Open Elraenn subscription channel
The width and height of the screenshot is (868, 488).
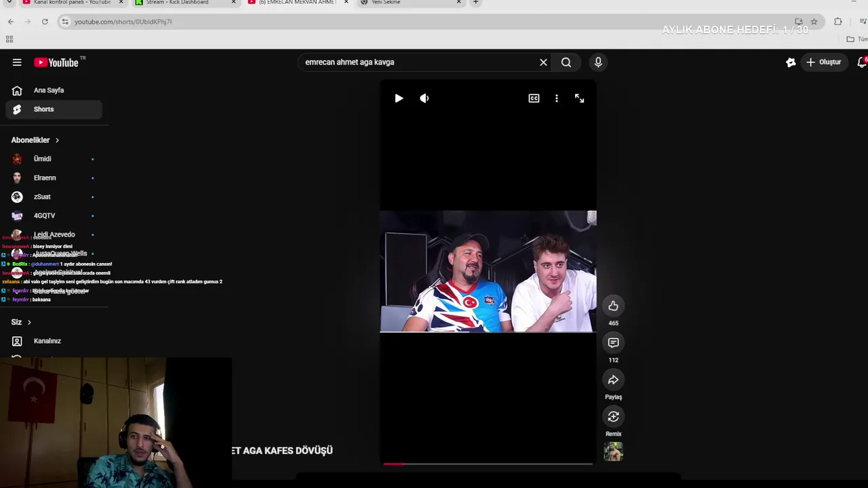click(x=54, y=178)
